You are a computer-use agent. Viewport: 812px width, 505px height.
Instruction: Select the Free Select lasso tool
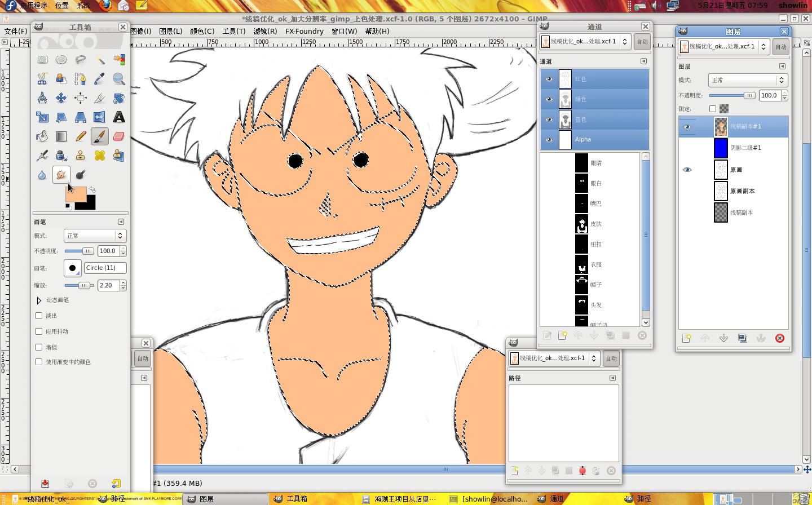click(x=81, y=60)
